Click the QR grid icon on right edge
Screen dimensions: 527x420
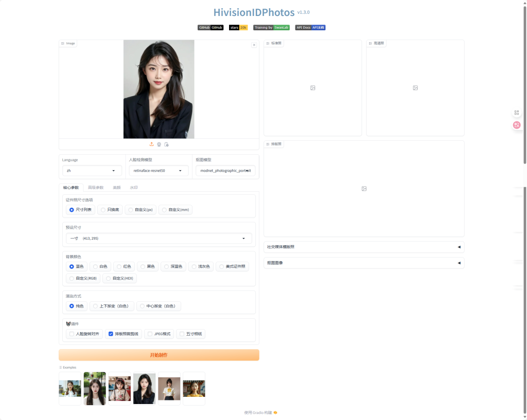[x=517, y=113]
